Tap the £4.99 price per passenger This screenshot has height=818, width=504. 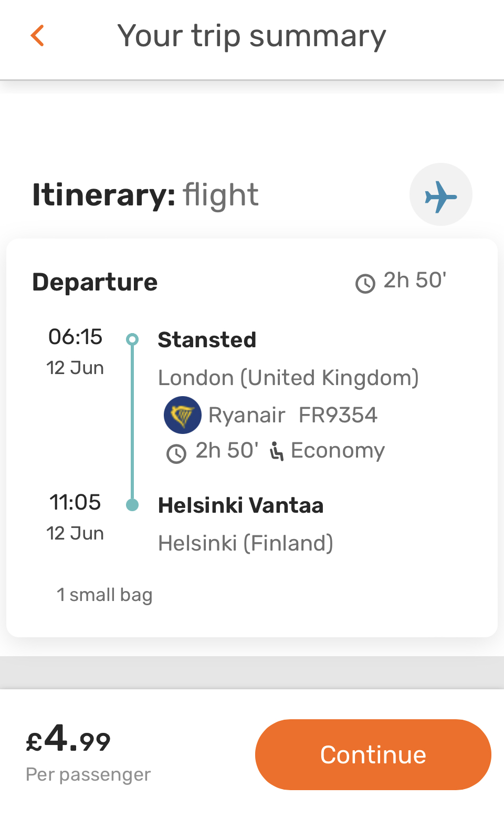68,739
